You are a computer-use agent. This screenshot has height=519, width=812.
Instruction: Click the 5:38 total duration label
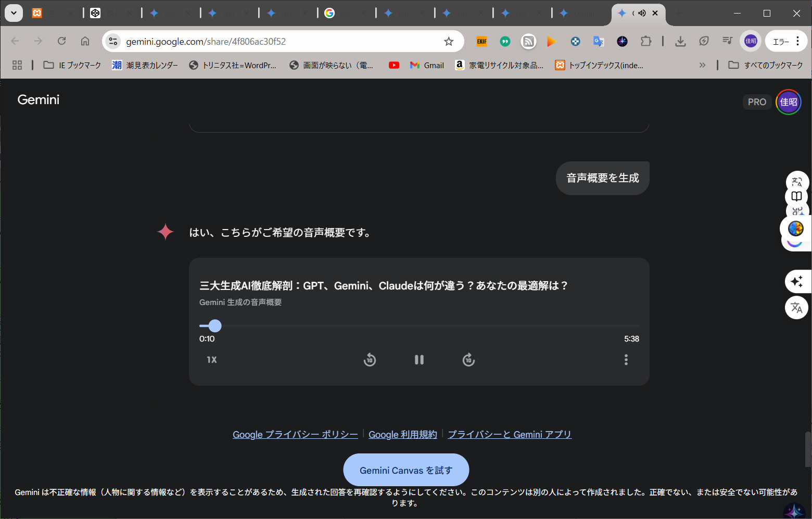tap(631, 339)
